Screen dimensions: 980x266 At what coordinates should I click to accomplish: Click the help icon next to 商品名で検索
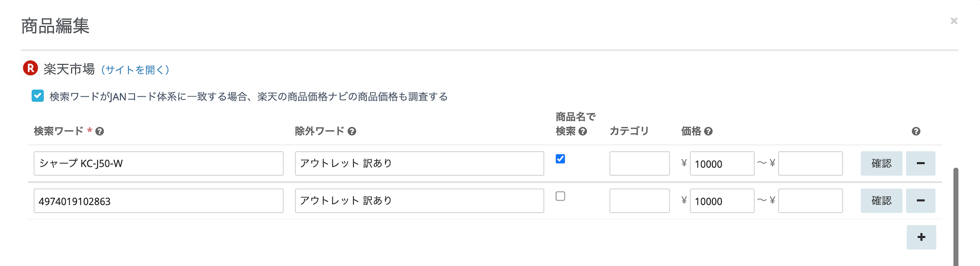click(583, 132)
